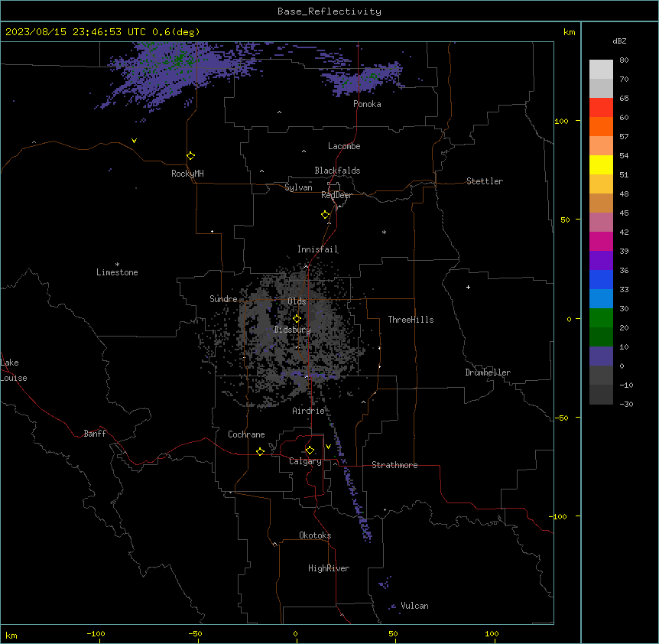Click the light blue 30-33 dBZ swatch
The width and height of the screenshot is (659, 644).
pyautogui.click(x=601, y=299)
